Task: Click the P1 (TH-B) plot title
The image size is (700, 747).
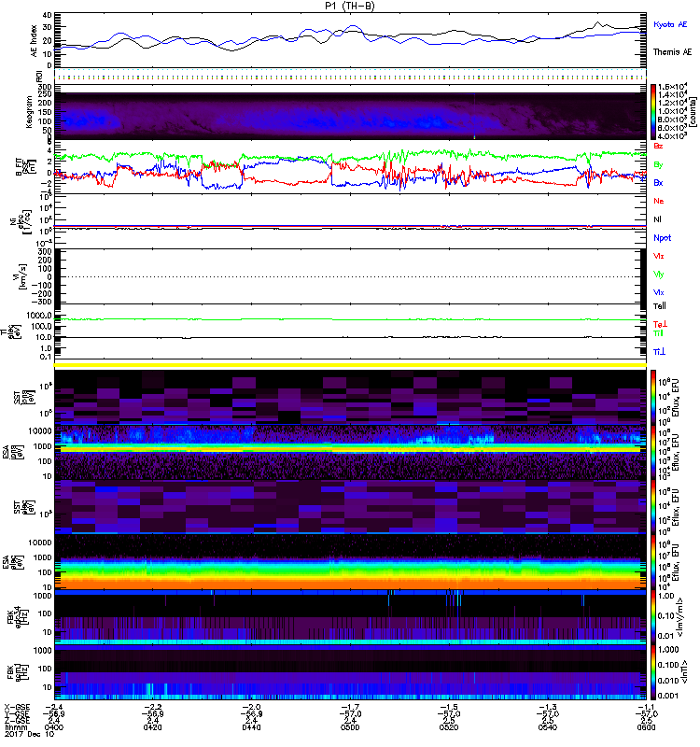Action: pos(347,6)
